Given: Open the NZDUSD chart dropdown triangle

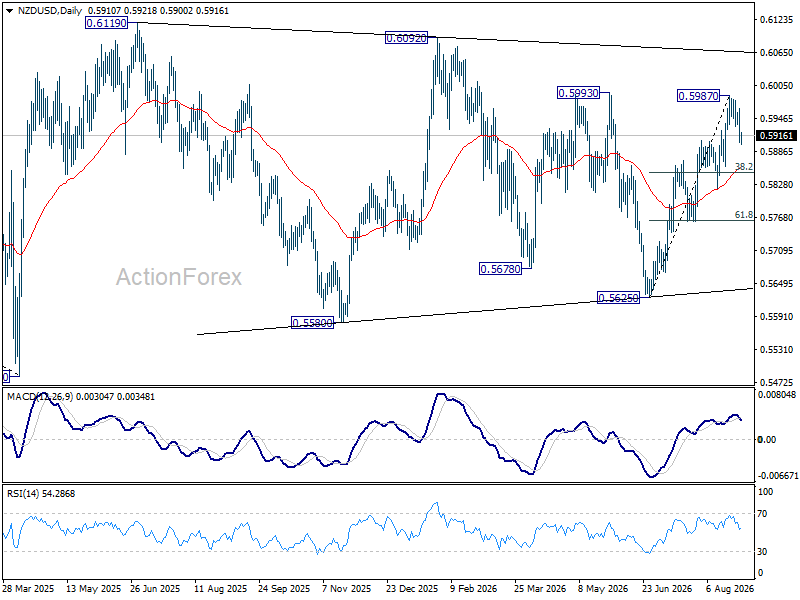Looking at the screenshot, I should (x=10, y=11).
